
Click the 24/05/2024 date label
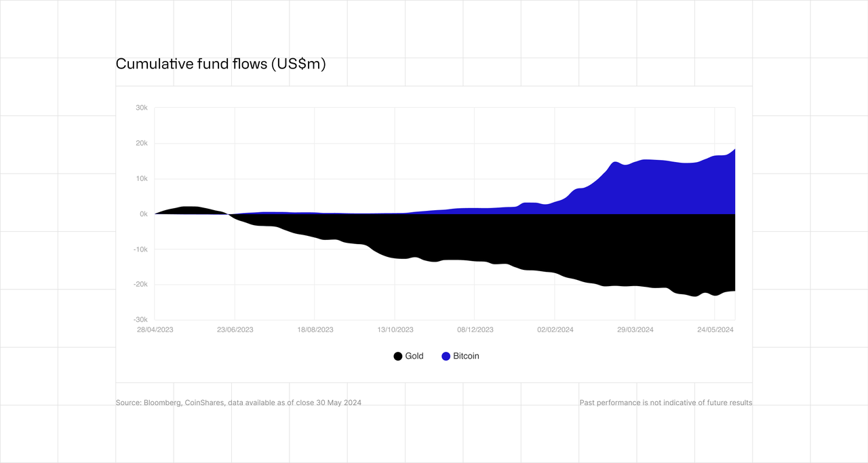point(715,329)
